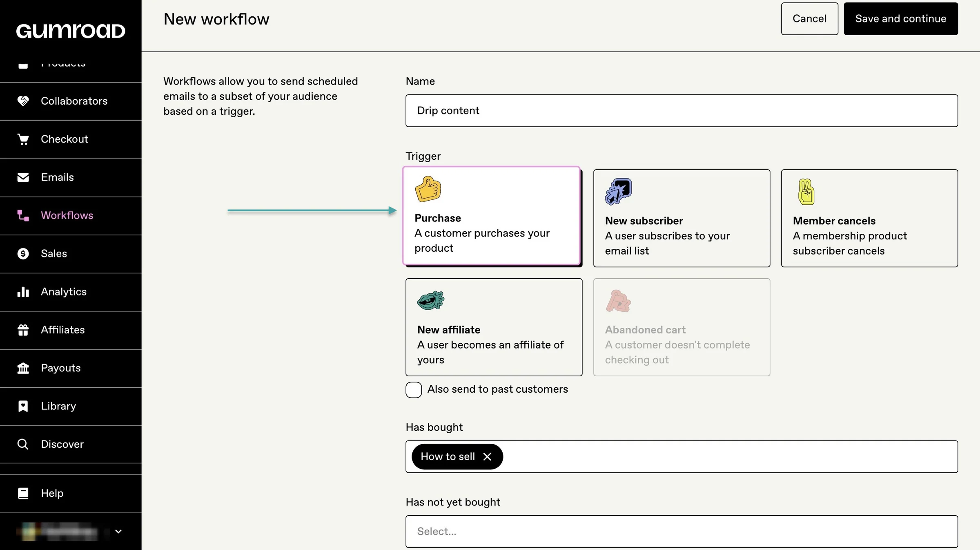Choose the Member cancels trigger

[869, 218]
